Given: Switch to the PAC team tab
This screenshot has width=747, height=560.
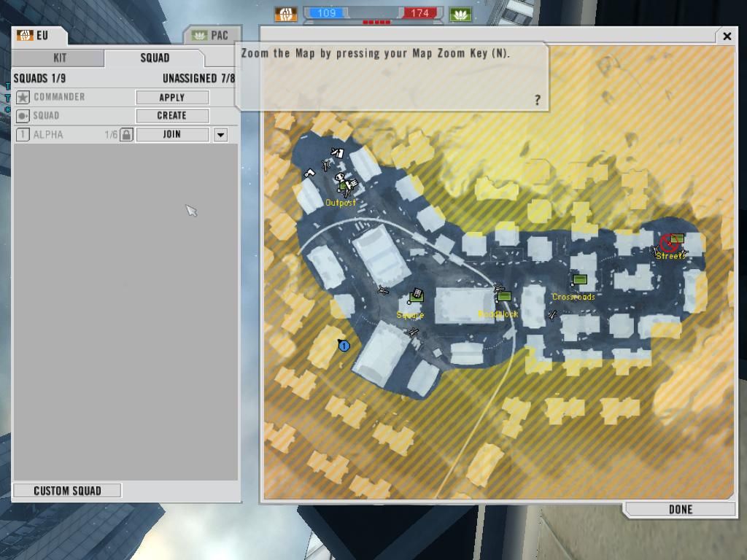Looking at the screenshot, I should [x=212, y=35].
